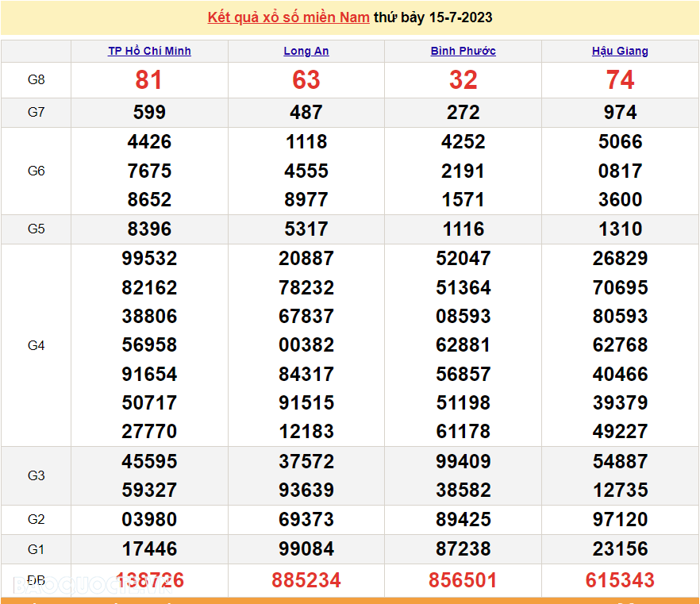Select the red G8 number 63

click(x=306, y=80)
